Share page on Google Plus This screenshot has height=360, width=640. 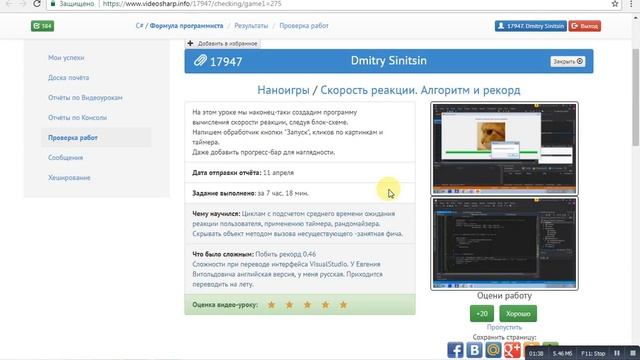pyautogui.click(x=512, y=350)
